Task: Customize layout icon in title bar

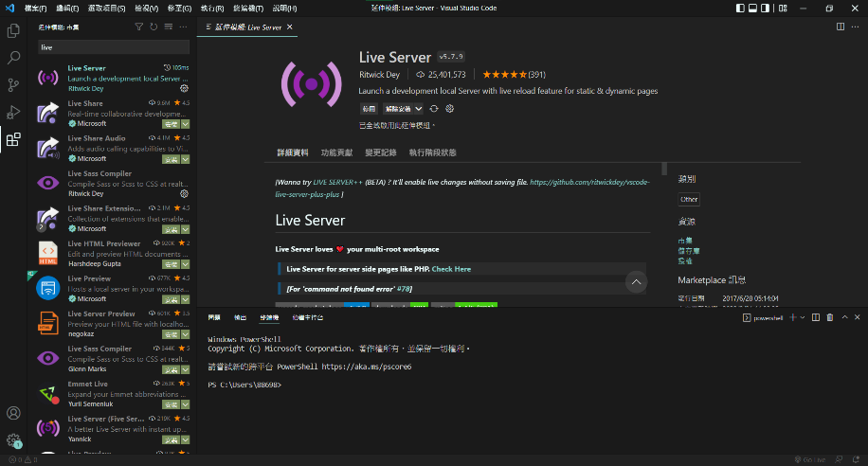Action: click(783, 9)
